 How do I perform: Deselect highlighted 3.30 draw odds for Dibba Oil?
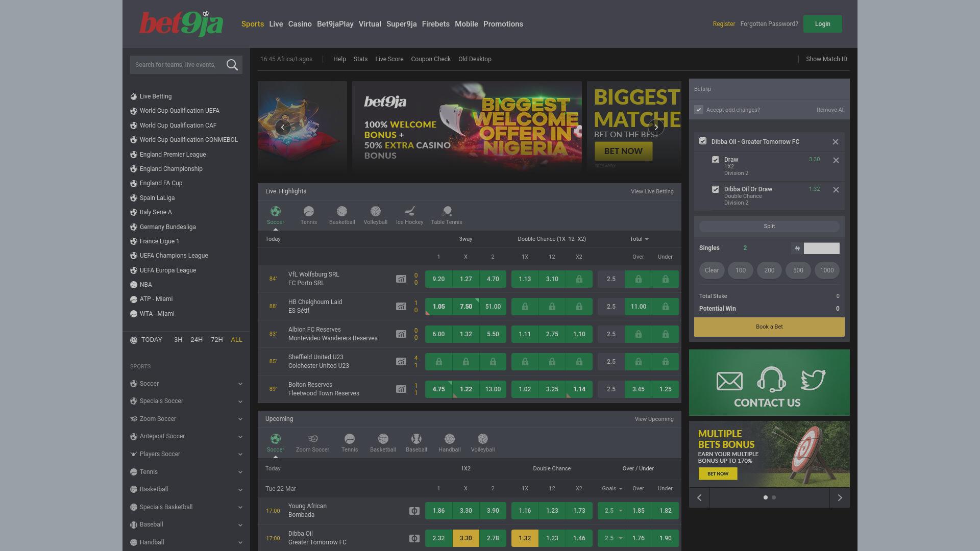[x=466, y=538]
